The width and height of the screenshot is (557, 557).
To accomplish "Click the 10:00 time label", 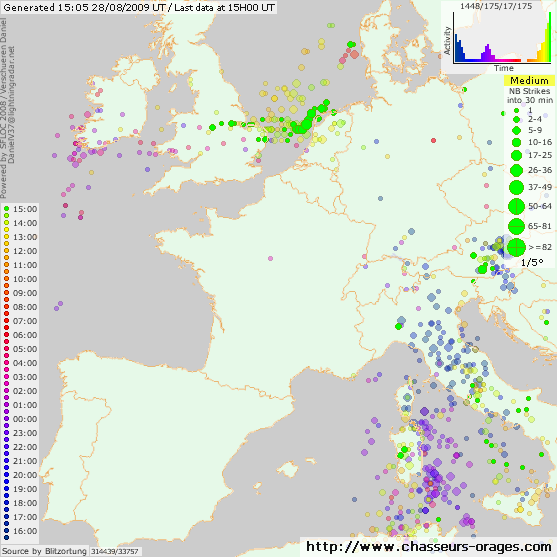I will pyautogui.click(x=25, y=279).
